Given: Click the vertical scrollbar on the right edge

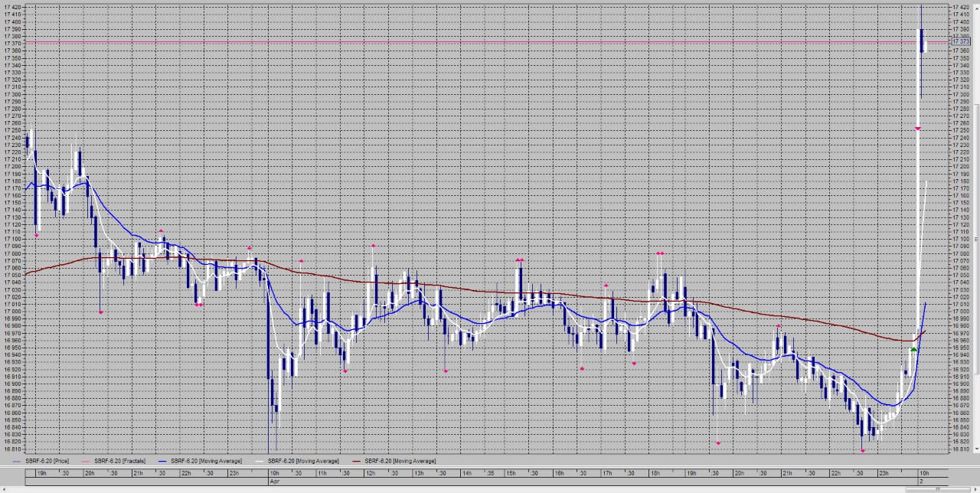Looking at the screenshot, I should pos(976,230).
